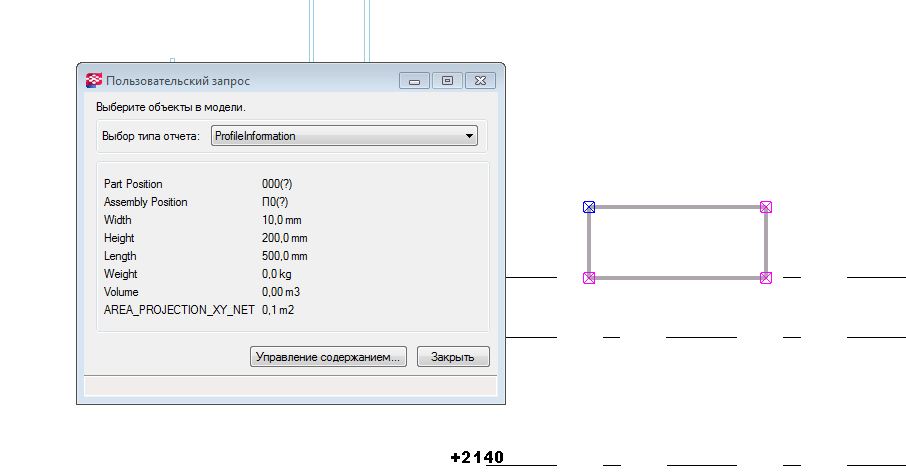906x473 pixels.
Task: Maximize the Пользовательский запрос dialog
Action: [447, 81]
